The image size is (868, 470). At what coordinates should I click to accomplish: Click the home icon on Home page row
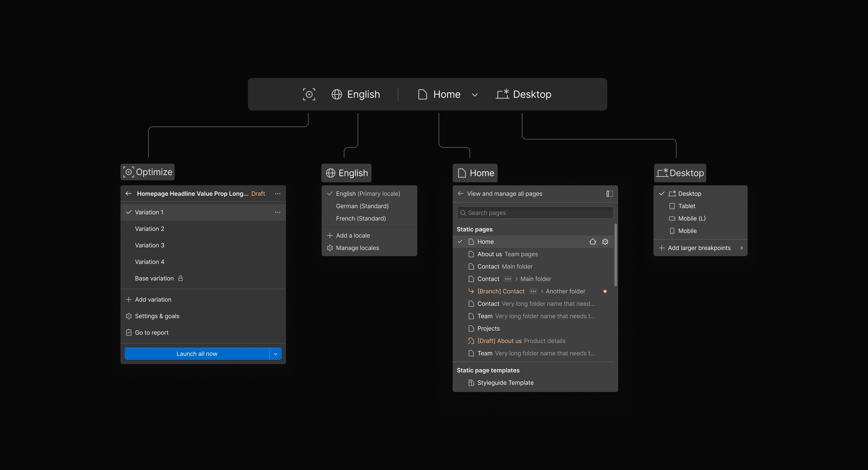(x=593, y=242)
